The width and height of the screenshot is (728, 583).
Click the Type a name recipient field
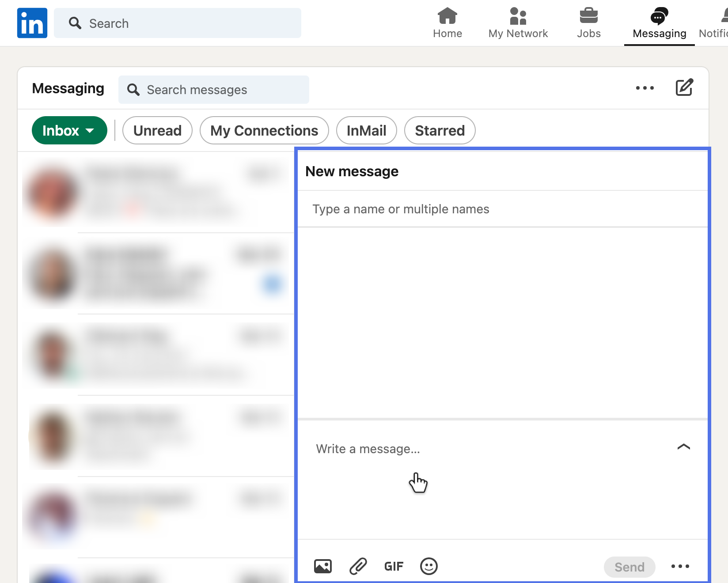401,209
